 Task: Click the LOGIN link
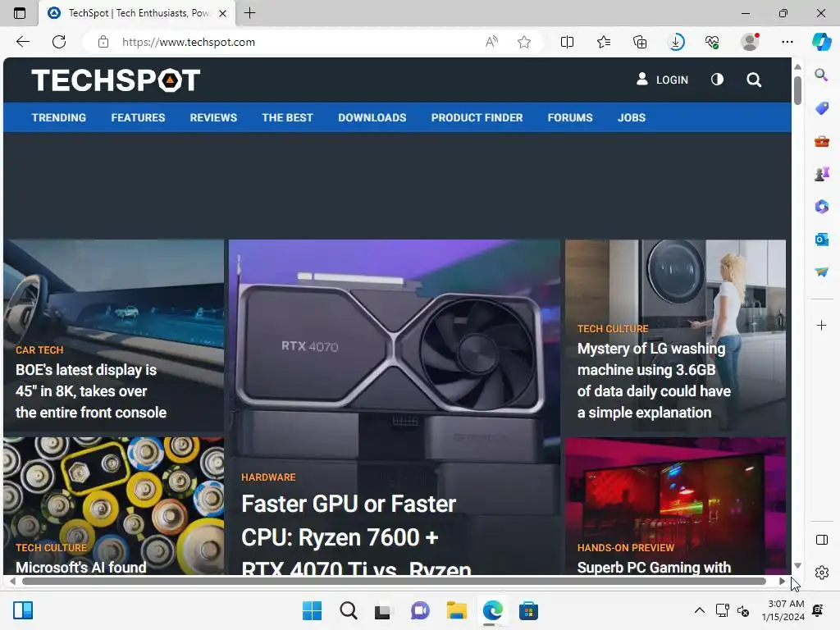tap(662, 80)
